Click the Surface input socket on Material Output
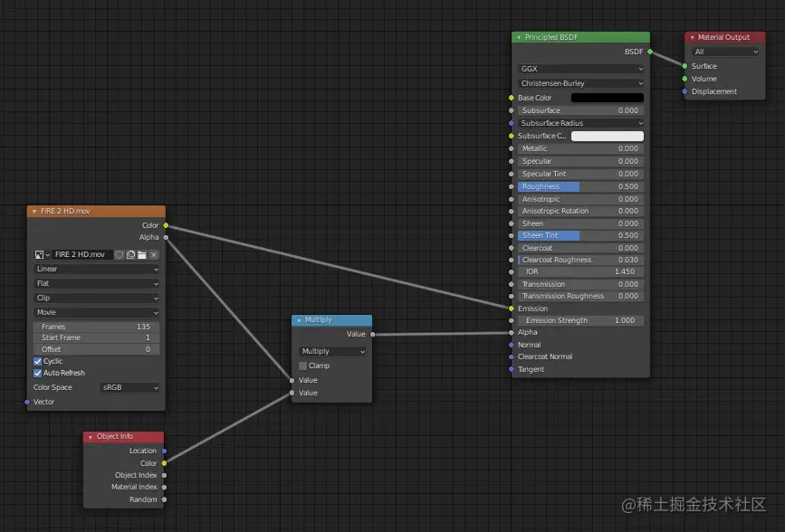 [x=684, y=66]
